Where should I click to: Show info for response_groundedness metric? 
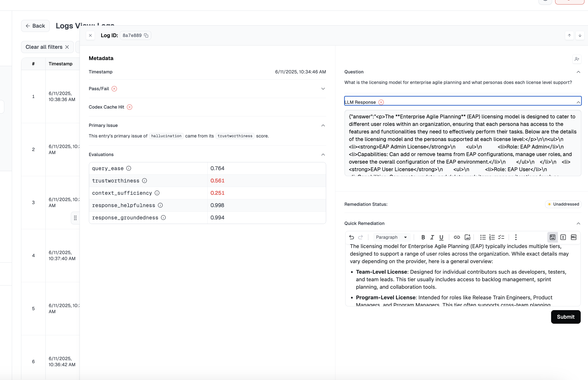163,218
